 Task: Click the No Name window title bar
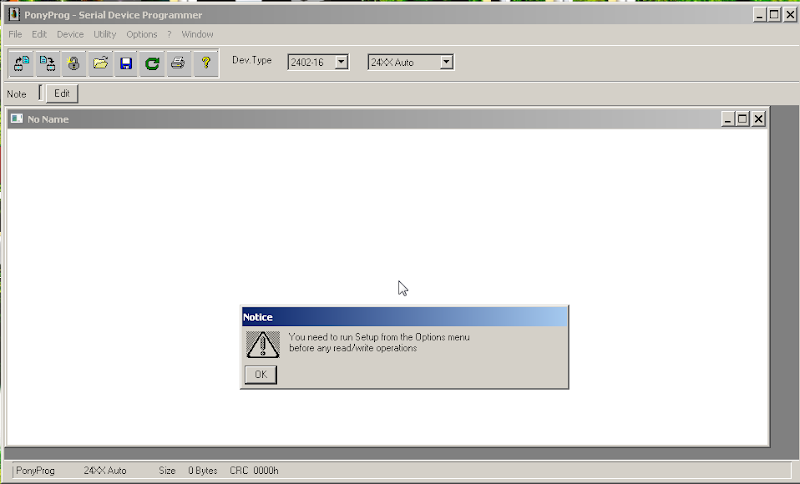pyautogui.click(x=388, y=119)
